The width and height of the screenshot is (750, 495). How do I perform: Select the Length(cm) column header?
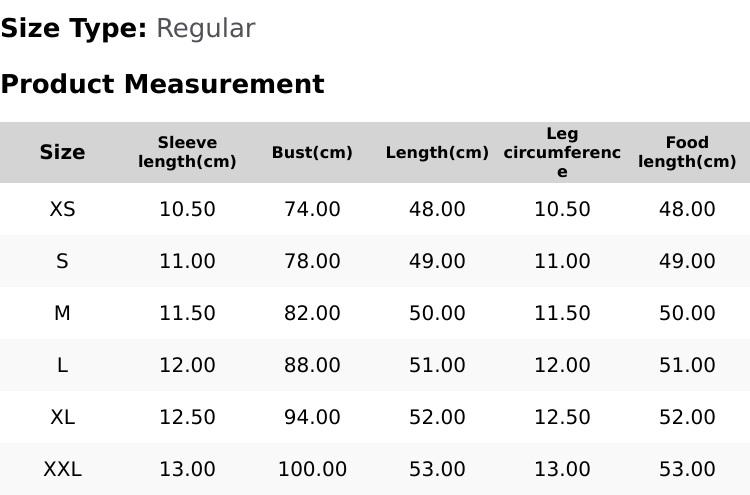pos(437,152)
